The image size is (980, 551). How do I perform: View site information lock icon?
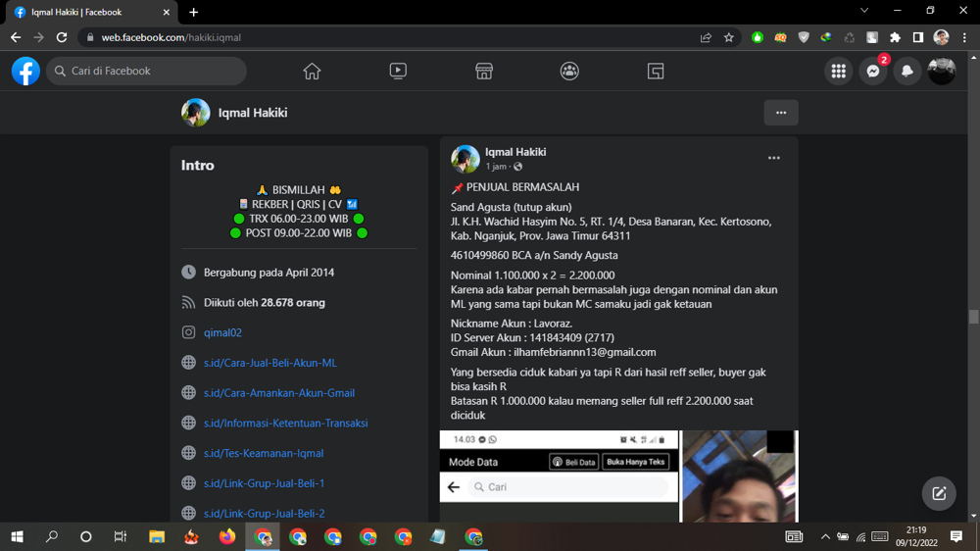pos(90,37)
